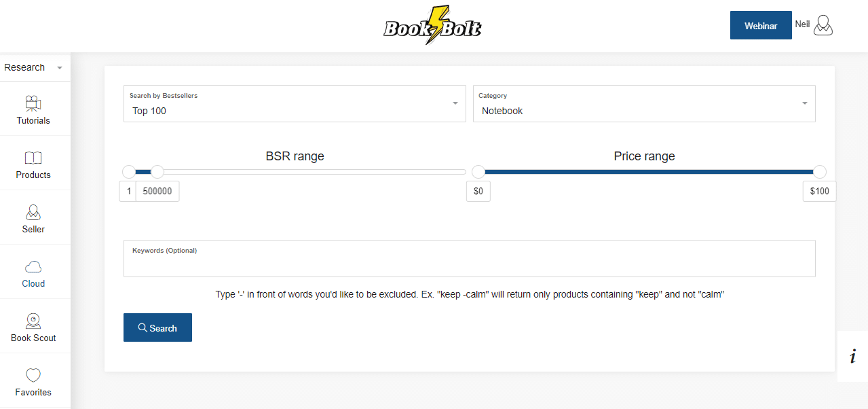
Task: Click the minimum price box showing $0
Action: click(x=478, y=192)
